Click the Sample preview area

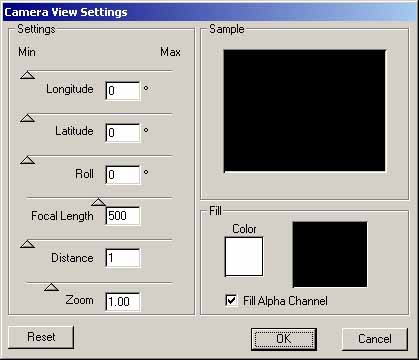tap(304, 111)
